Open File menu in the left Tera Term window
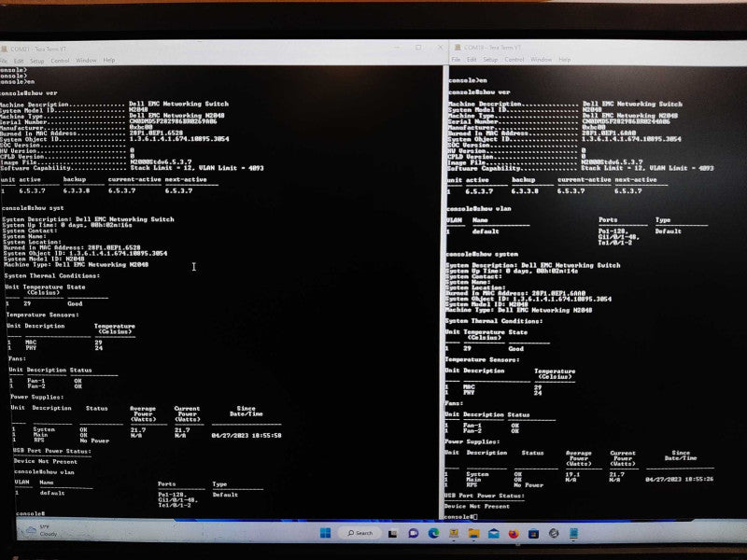The width and height of the screenshot is (747, 560). pos(4,61)
